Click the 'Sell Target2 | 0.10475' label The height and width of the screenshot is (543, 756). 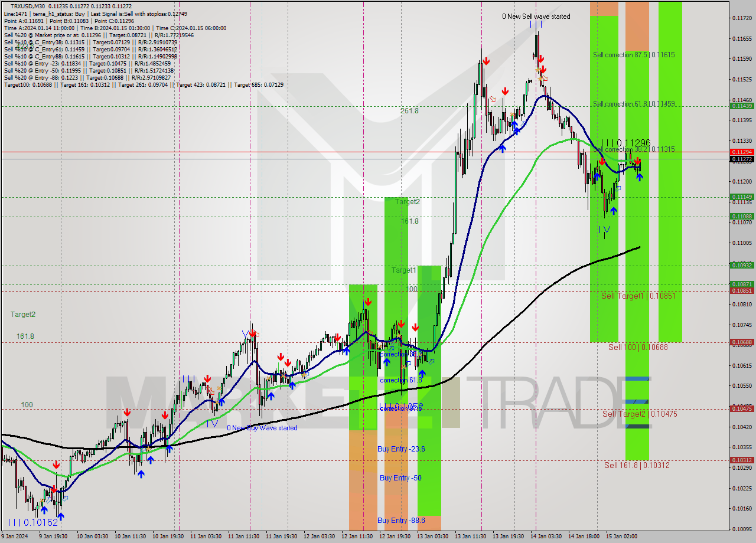[x=640, y=414]
